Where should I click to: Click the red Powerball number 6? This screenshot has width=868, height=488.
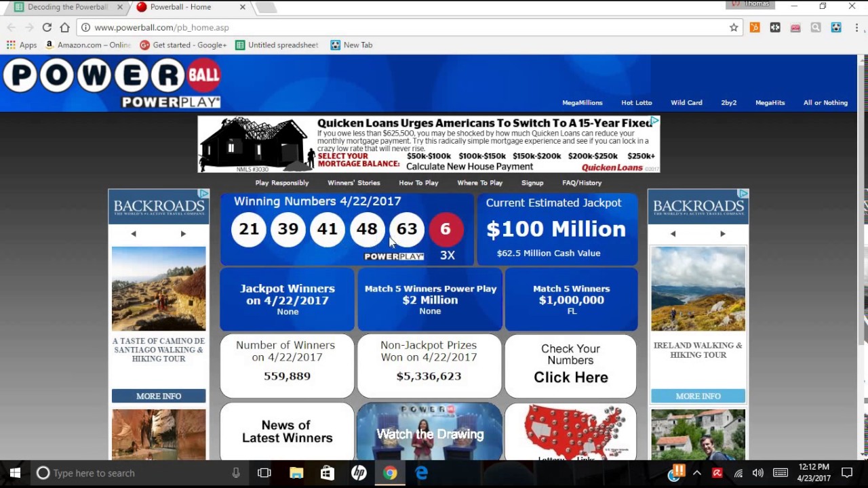pos(446,229)
